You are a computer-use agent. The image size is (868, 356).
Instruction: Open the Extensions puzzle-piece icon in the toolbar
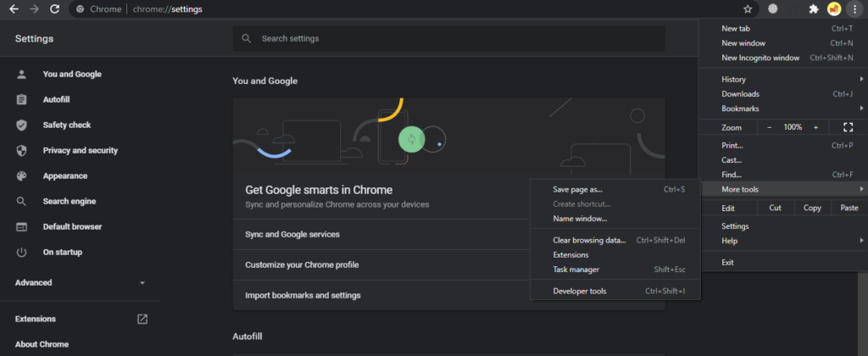click(x=813, y=8)
